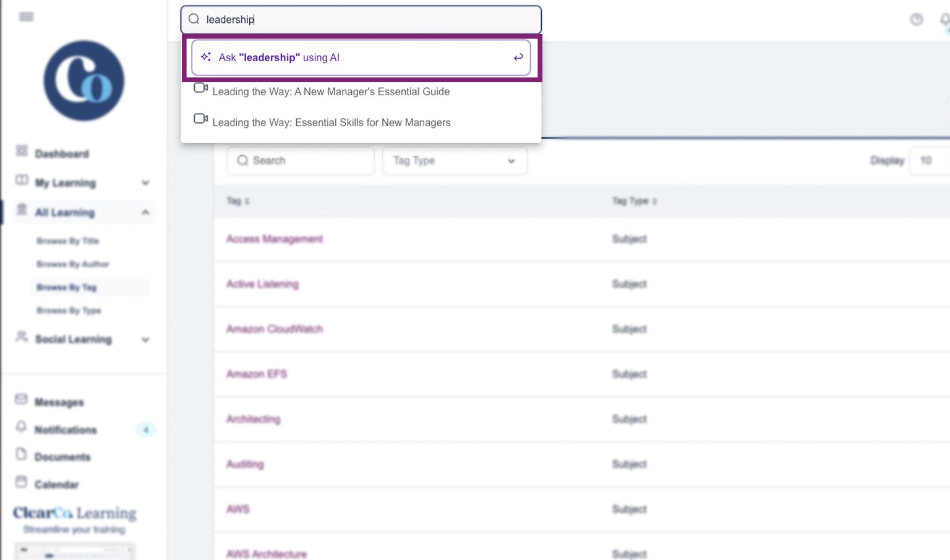This screenshot has width=950, height=560.
Task: Click video icon for Essential Skills for New Managers
Action: point(200,118)
